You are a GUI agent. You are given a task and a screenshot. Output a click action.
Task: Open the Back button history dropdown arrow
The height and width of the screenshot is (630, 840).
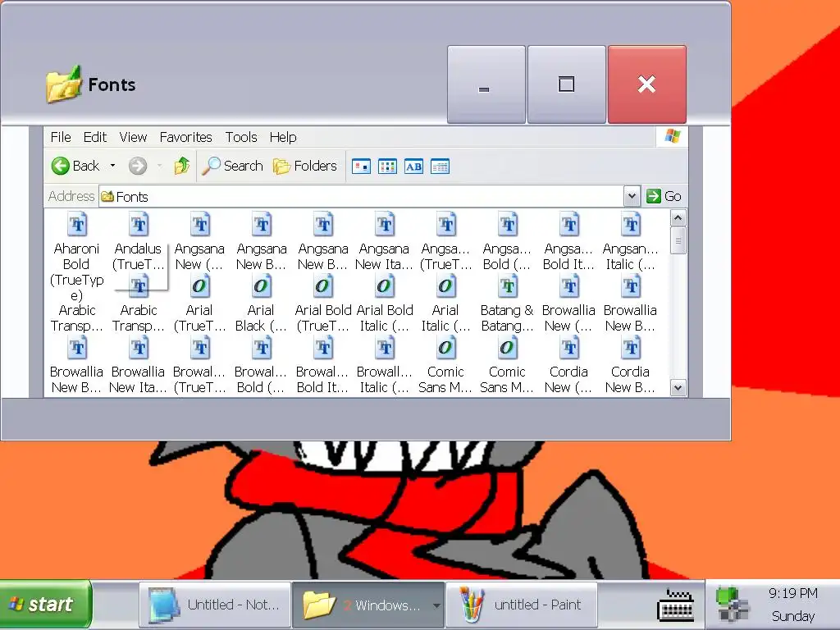(x=112, y=166)
